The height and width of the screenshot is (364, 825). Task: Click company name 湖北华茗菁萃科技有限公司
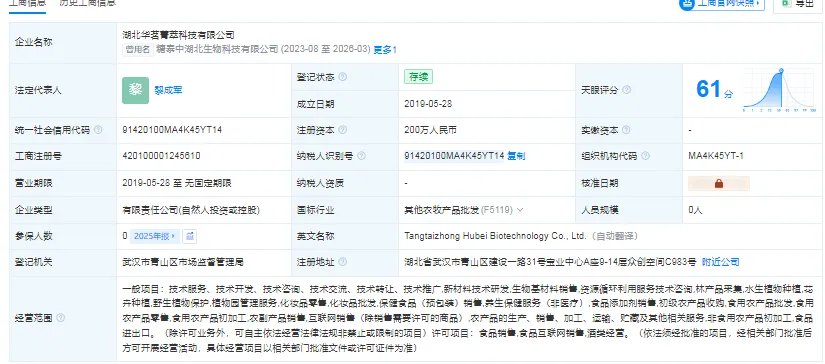click(178, 35)
